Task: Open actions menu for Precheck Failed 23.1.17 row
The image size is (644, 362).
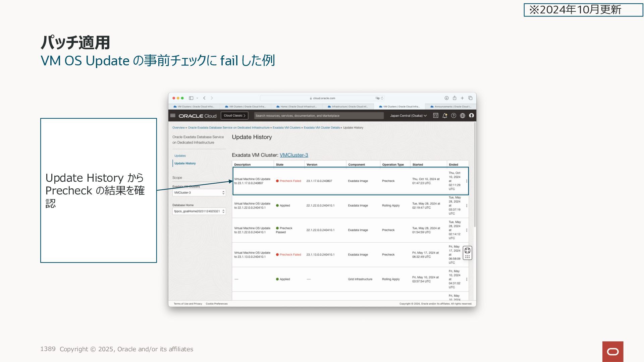Action: click(467, 181)
